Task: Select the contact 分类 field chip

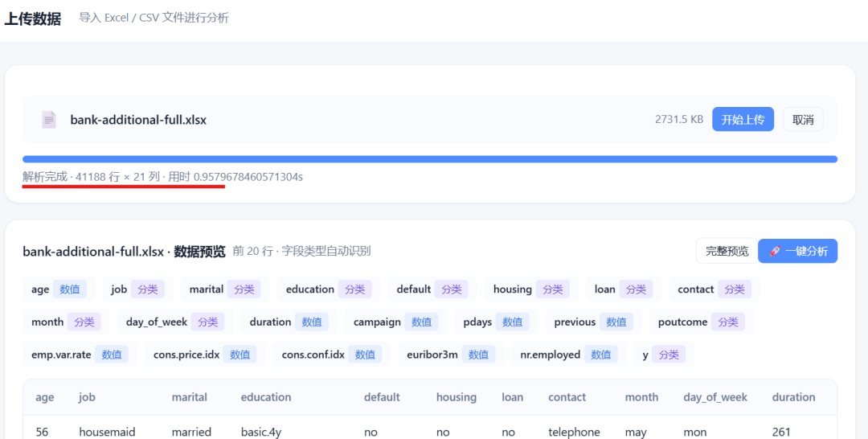Action: [x=714, y=289]
